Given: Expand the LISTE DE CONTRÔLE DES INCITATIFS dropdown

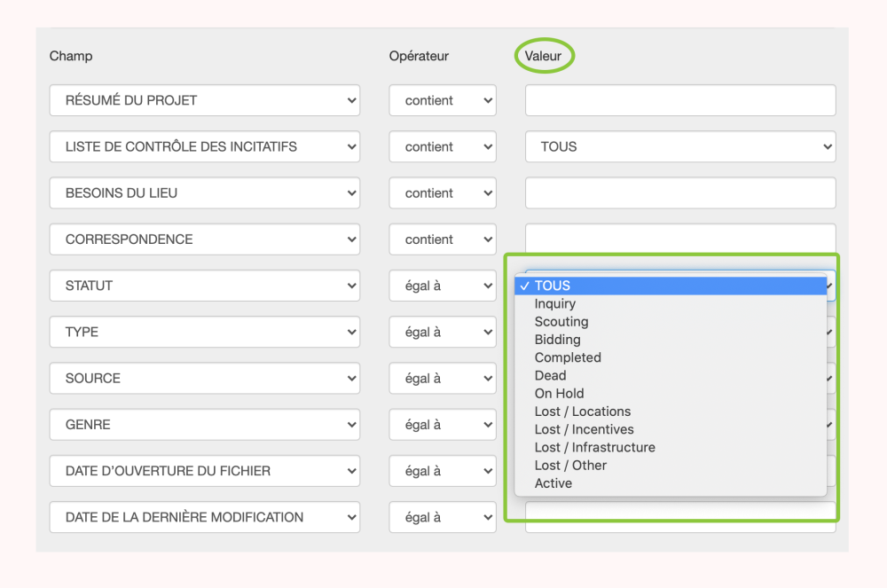Looking at the screenshot, I should coord(204,146).
